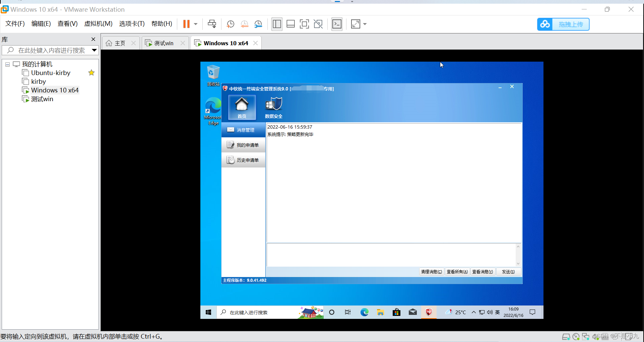Open 历史申请单 in the sidebar

tap(244, 160)
